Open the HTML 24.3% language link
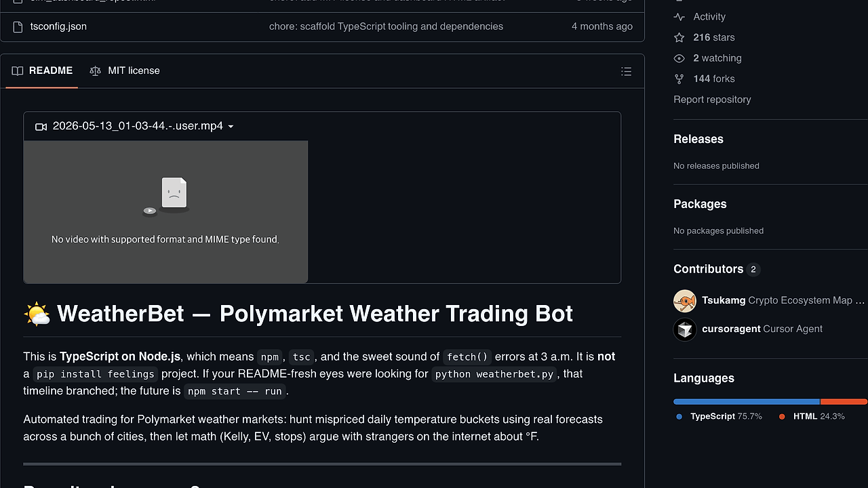868x488 pixels. click(812, 416)
